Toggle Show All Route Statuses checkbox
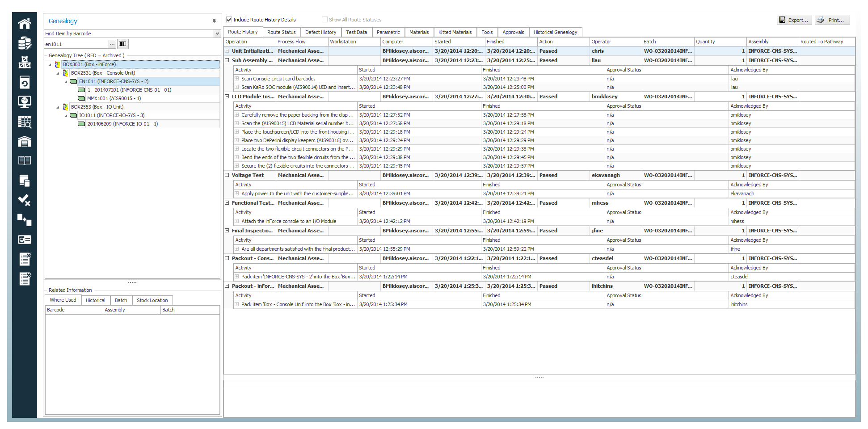Viewport: 868px width, 429px height. (325, 20)
